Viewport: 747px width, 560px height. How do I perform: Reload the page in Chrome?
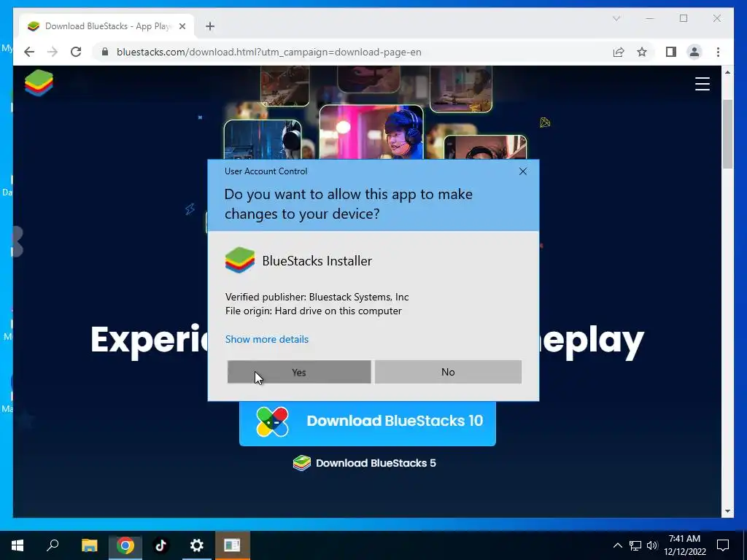pyautogui.click(x=76, y=52)
